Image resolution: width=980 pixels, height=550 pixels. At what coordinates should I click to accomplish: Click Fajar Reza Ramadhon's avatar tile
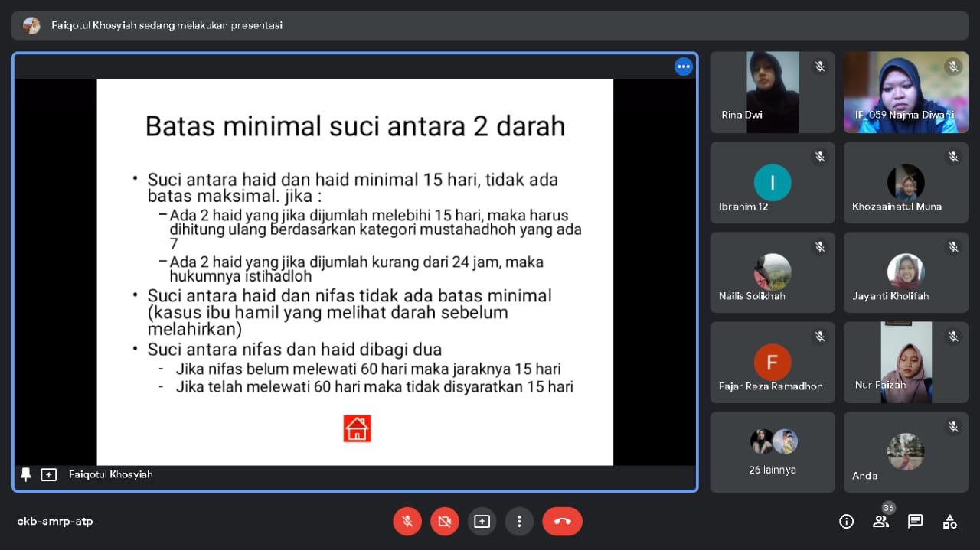click(772, 363)
